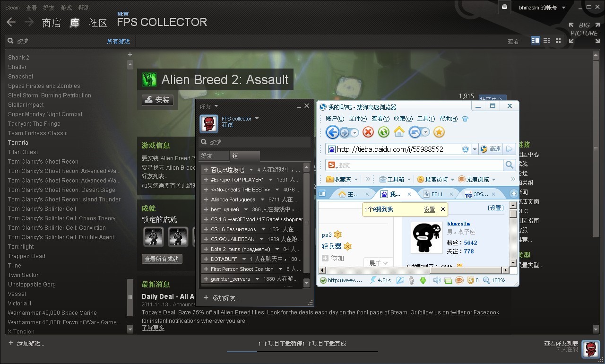Screen dimensions: 605x364
Task: Open FPS collector status dropdown arrow
Action: (257, 118)
